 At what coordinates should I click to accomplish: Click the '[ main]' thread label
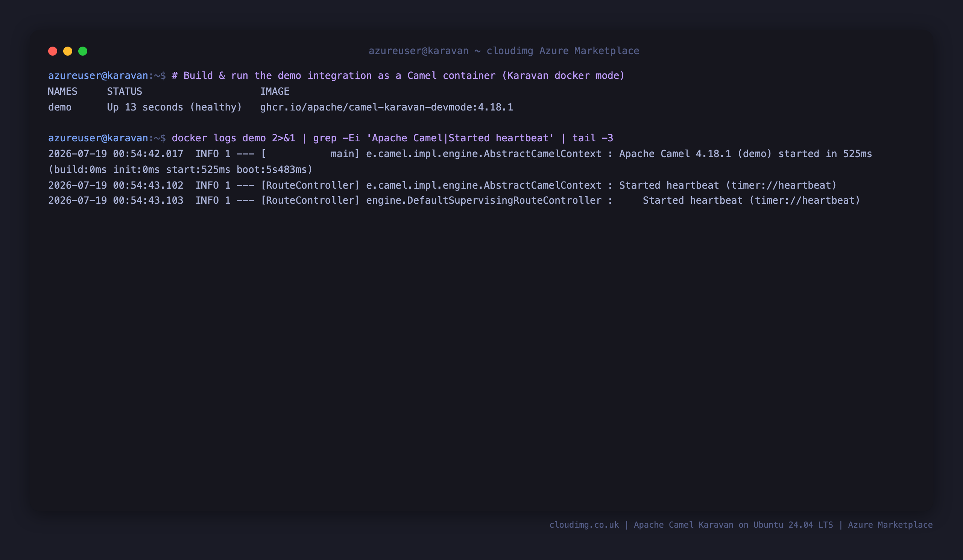click(310, 154)
